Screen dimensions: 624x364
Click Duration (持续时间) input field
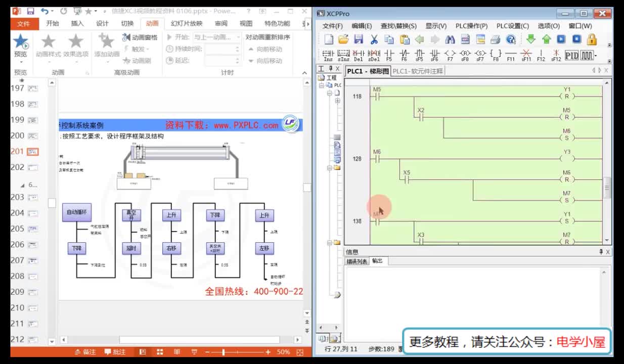pos(223,49)
